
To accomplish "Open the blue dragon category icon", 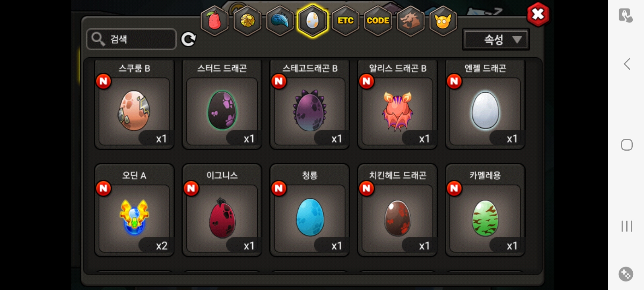I will point(280,21).
